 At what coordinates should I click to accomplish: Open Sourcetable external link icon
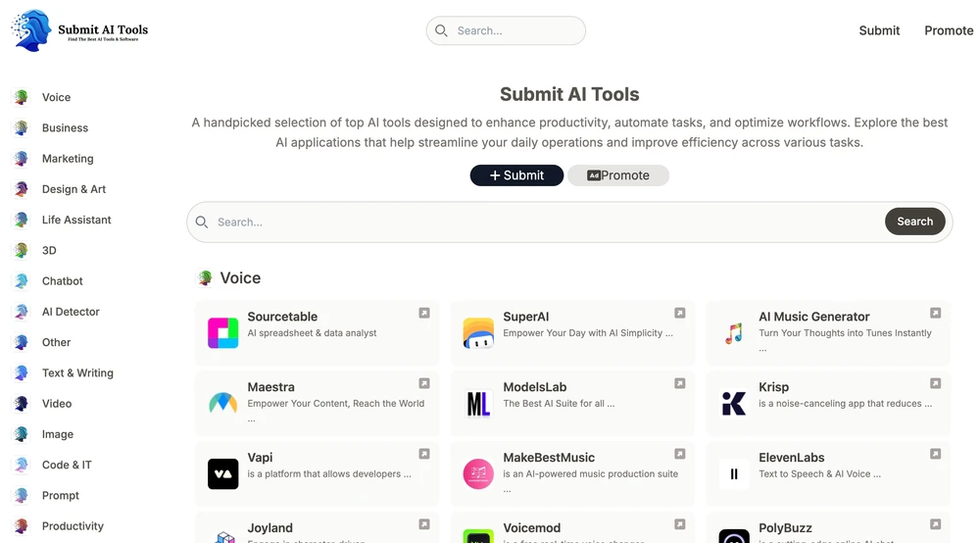coord(424,313)
